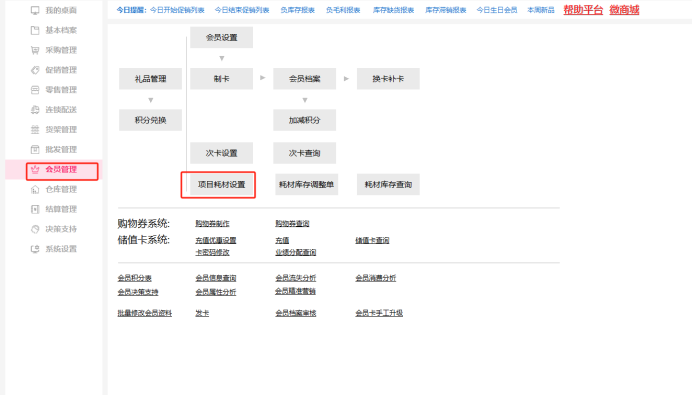The height and width of the screenshot is (395, 692).
Task: Open the 换卡补卡 button
Action: (x=388, y=79)
